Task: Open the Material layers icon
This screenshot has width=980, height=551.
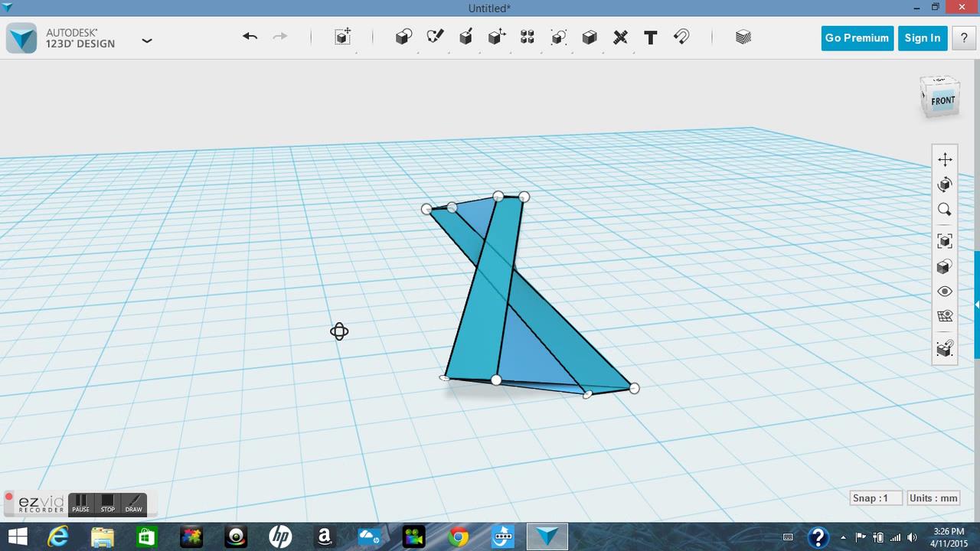Action: (x=743, y=37)
